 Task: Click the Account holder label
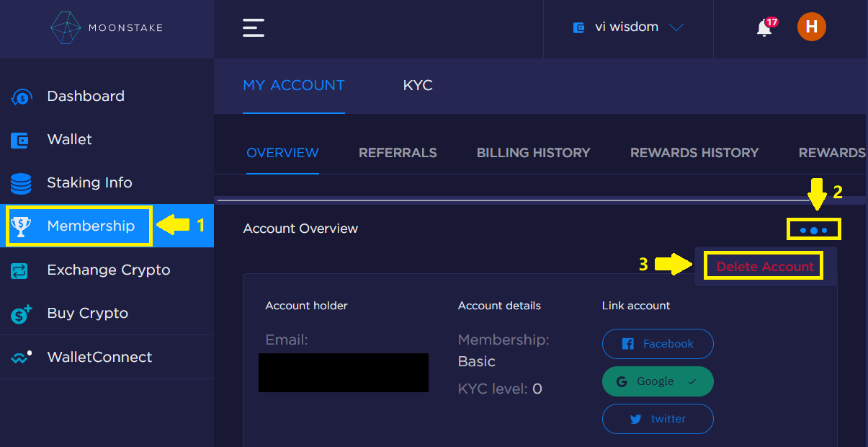click(306, 306)
